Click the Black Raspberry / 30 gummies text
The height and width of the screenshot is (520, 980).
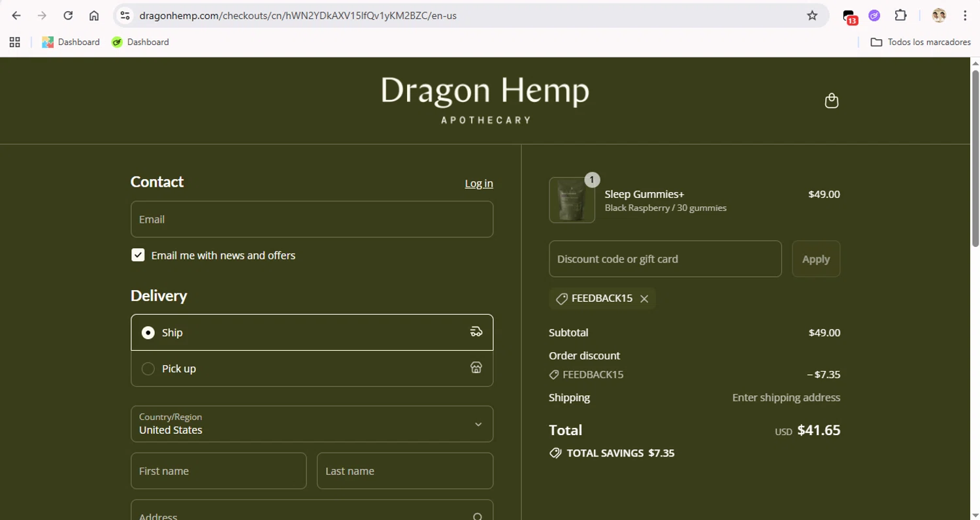665,208
